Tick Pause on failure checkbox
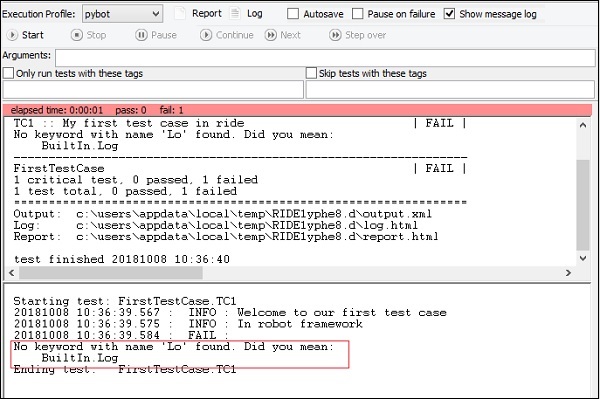This screenshot has width=600, height=399. [357, 14]
